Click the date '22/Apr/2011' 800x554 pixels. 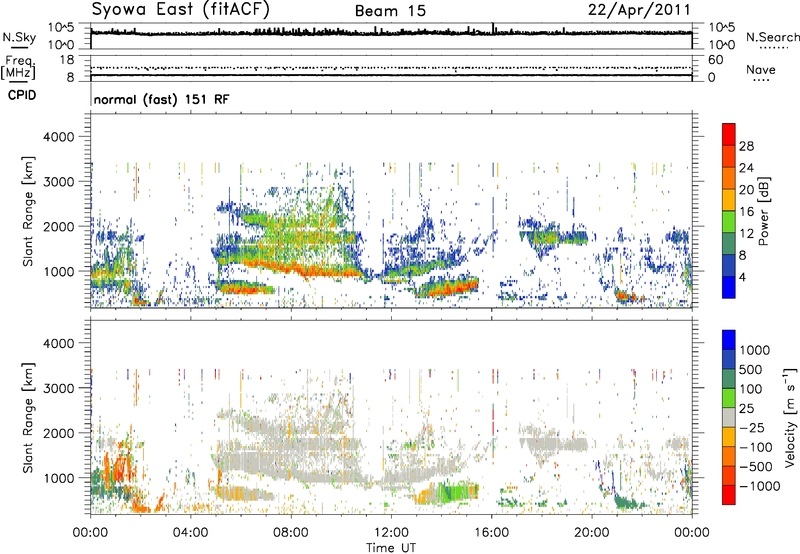pyautogui.click(x=639, y=10)
